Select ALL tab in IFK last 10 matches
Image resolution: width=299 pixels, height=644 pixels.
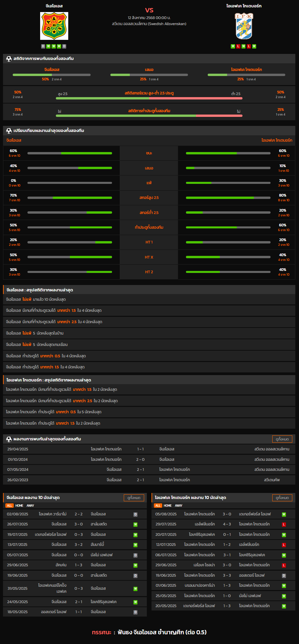coord(158,506)
